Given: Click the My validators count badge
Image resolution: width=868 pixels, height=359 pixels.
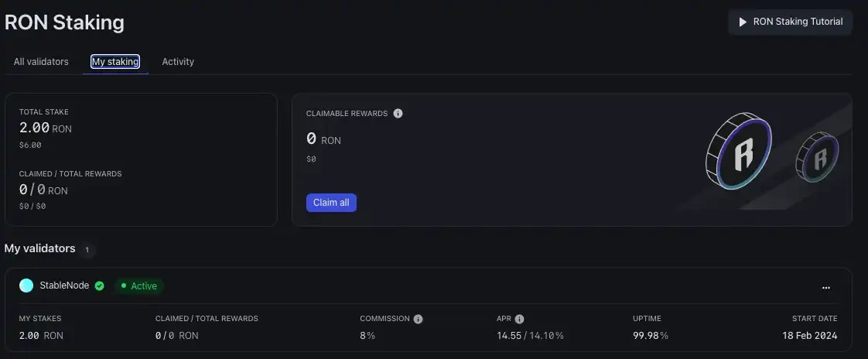Looking at the screenshot, I should (87, 250).
